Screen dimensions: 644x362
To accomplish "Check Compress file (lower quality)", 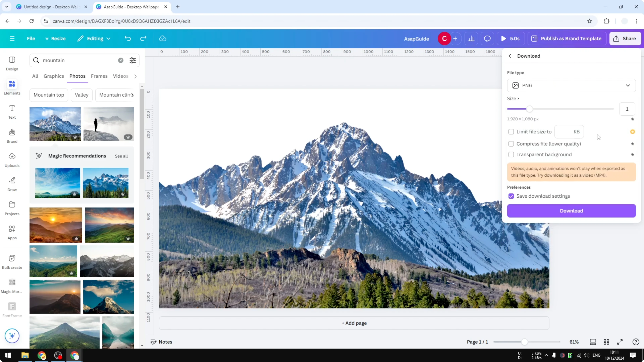I will (511, 144).
